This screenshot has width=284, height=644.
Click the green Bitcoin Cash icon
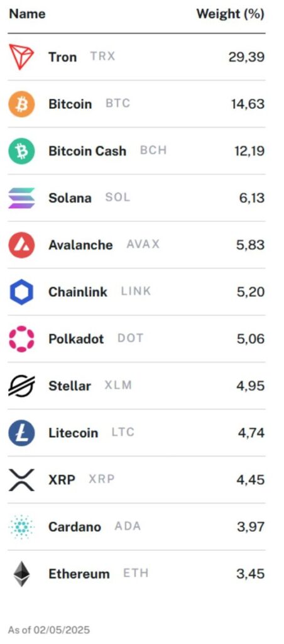(x=21, y=151)
